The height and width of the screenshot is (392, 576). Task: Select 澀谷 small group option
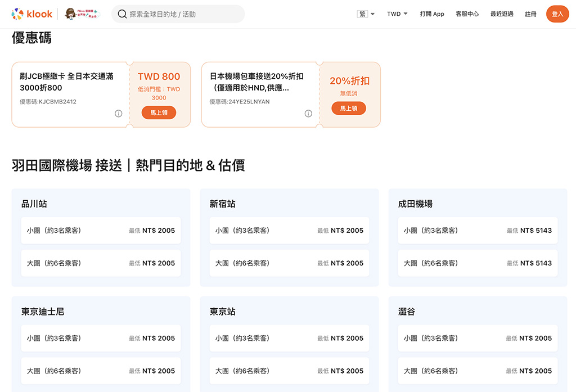[x=478, y=338]
